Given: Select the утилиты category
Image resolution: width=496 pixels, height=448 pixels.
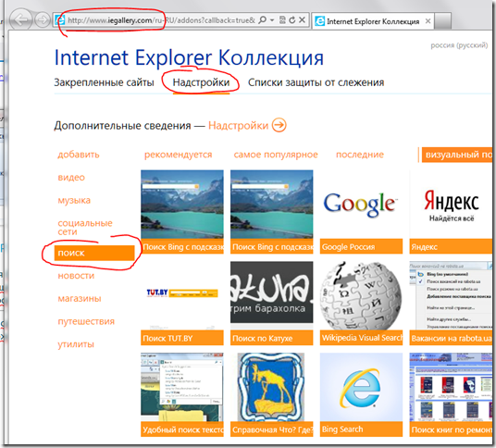Looking at the screenshot, I should click(76, 344).
